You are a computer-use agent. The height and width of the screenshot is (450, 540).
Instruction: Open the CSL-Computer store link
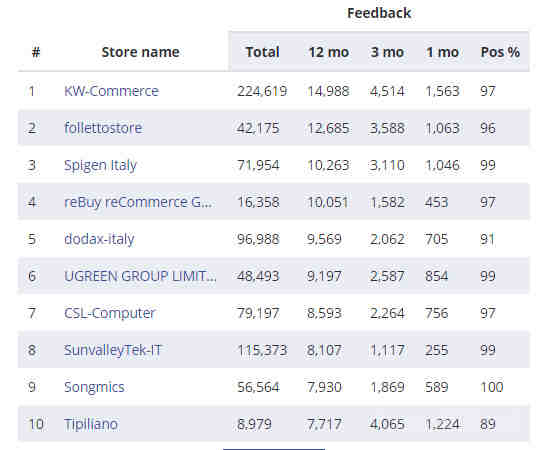point(110,313)
